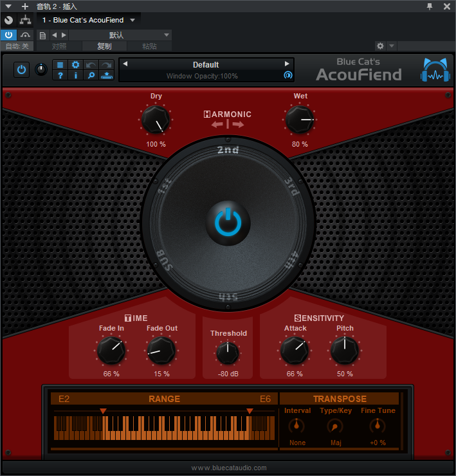
Task: Click the Pitch sensitivity knob
Action: coord(345,351)
